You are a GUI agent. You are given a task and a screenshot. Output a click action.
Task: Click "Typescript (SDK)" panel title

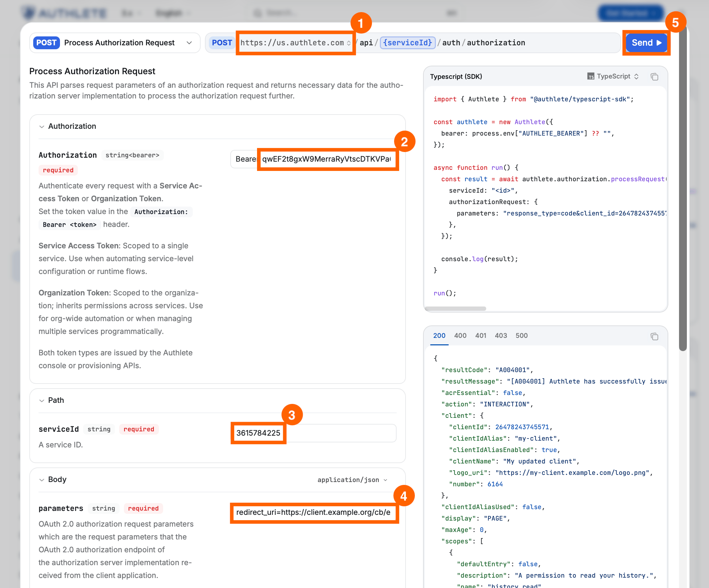[456, 77]
